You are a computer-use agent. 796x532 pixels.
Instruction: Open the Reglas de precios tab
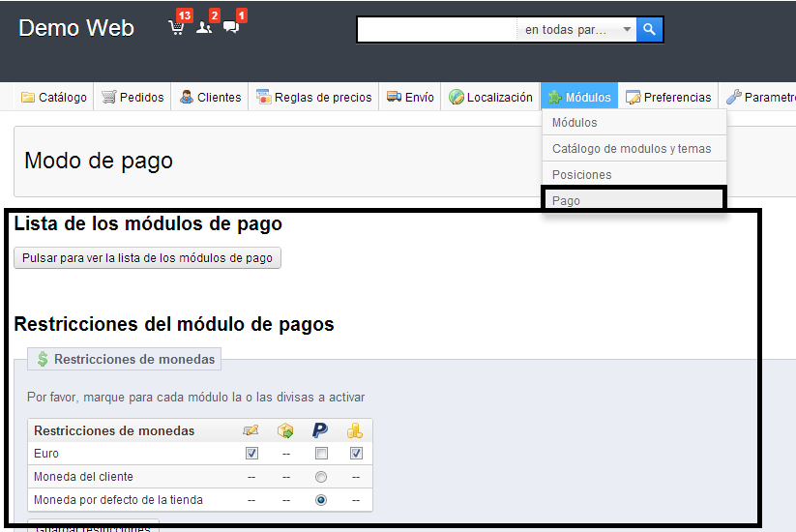click(313, 97)
